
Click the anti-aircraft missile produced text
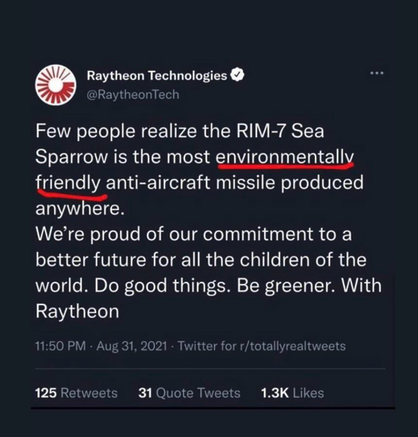(x=235, y=183)
